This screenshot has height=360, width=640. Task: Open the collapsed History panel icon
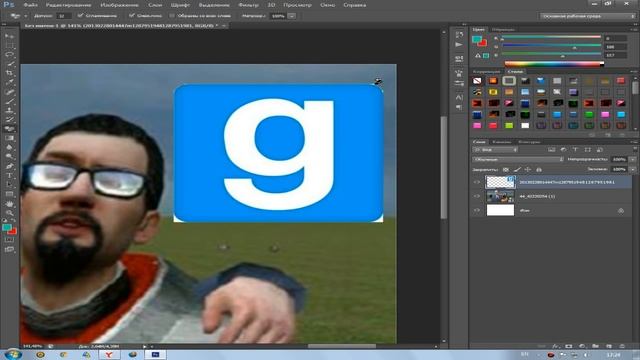[x=459, y=35]
